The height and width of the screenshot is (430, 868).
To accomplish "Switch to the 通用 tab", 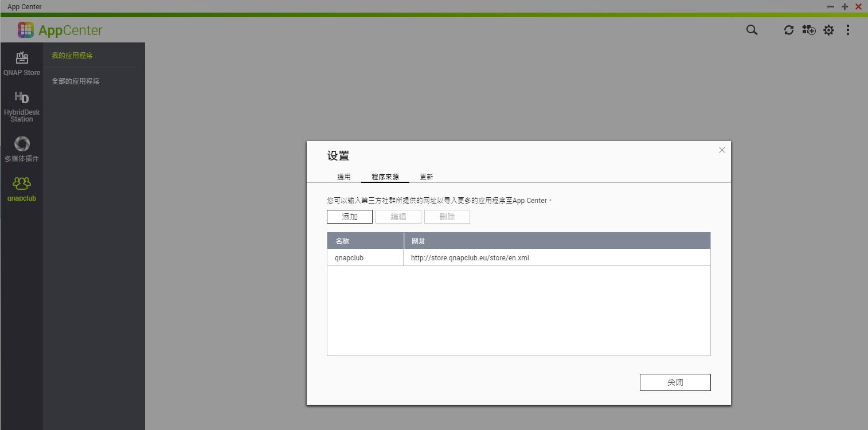I will (x=344, y=177).
